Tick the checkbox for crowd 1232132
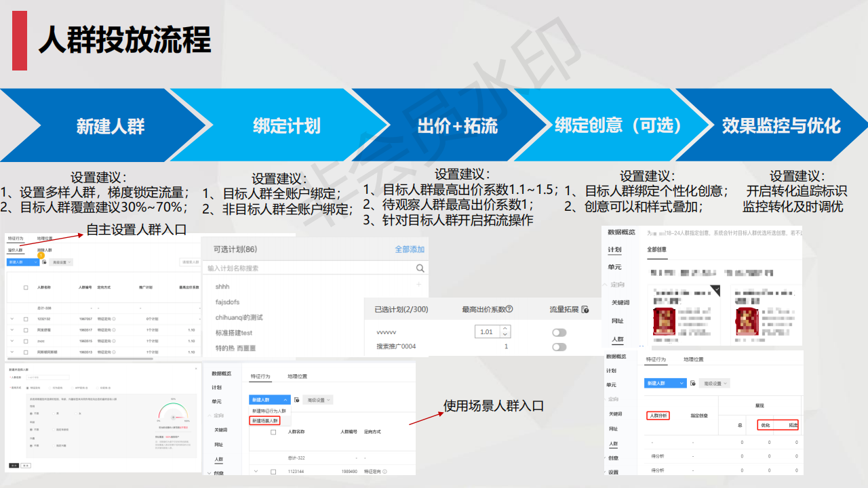The width and height of the screenshot is (868, 488). pyautogui.click(x=26, y=319)
